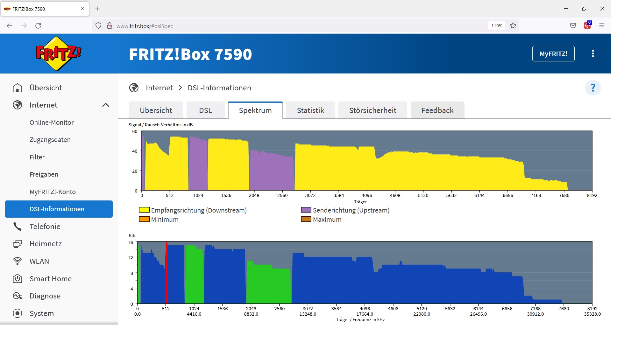Click the Telefonie phone icon
This screenshot has height=364, width=624.
coord(17,227)
